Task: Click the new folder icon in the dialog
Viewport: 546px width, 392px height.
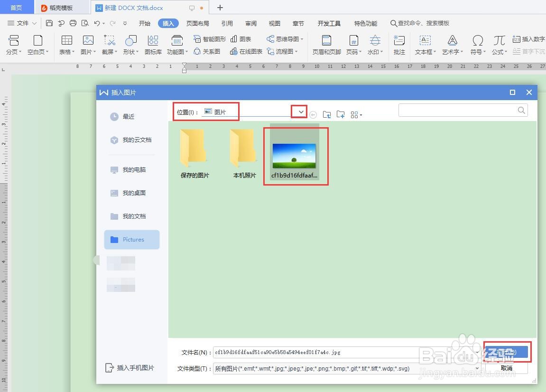Action: tap(340, 114)
